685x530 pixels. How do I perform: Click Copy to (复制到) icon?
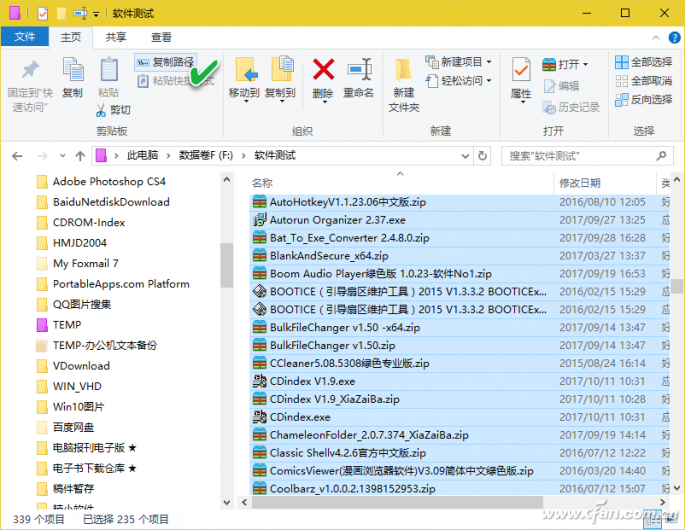pos(281,69)
